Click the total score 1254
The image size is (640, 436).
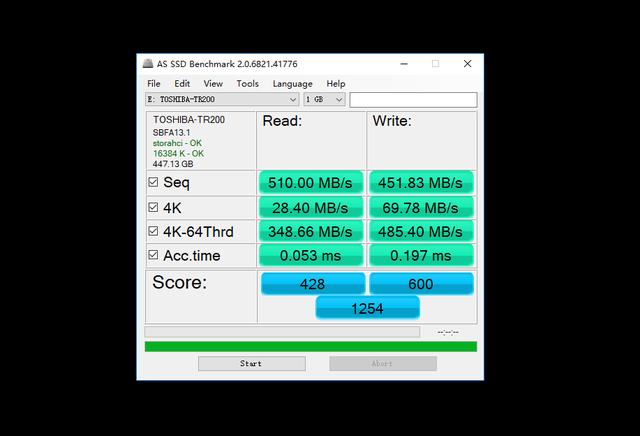pos(367,308)
